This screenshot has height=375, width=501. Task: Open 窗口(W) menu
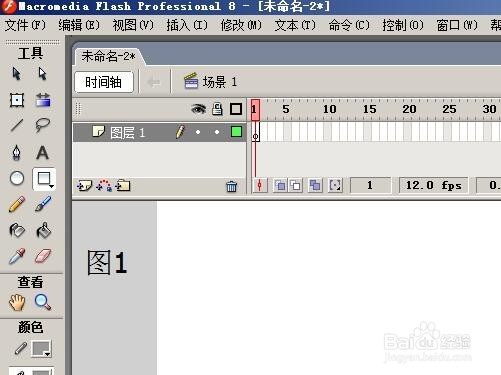pos(457,25)
